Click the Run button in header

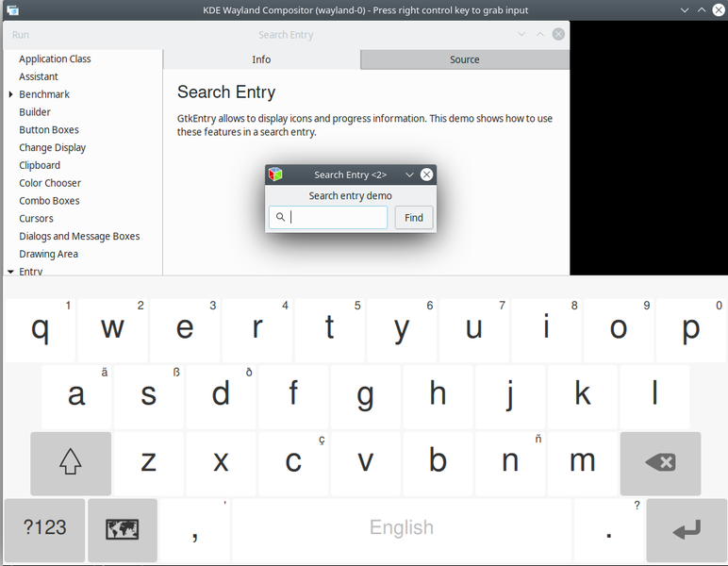pyautogui.click(x=21, y=35)
